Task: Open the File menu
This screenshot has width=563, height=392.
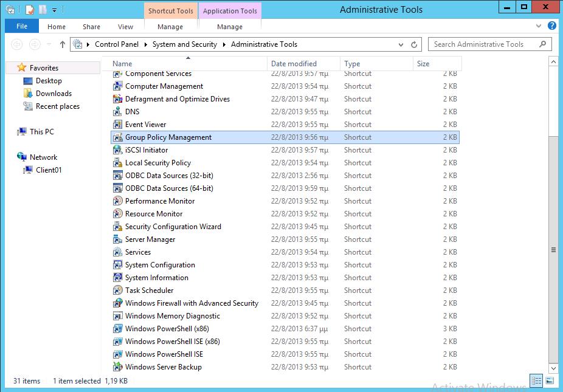Action: [22, 26]
